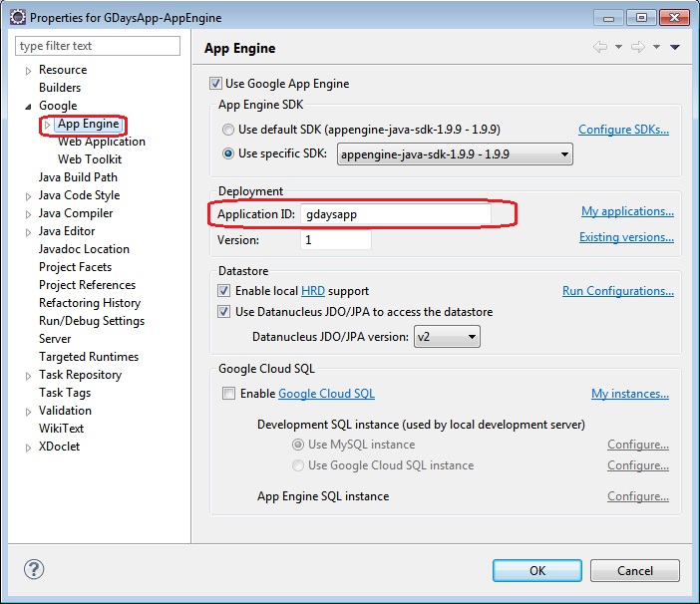
Task: Click the Application ID text field
Action: pyautogui.click(x=397, y=214)
